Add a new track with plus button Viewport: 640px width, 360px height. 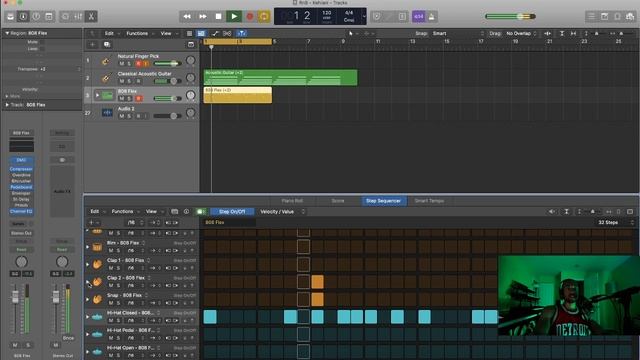[x=92, y=44]
